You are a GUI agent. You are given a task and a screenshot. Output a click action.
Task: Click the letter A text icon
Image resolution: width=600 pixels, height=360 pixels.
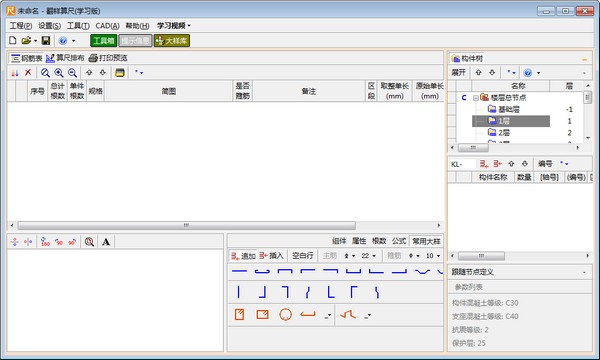pyautogui.click(x=106, y=242)
